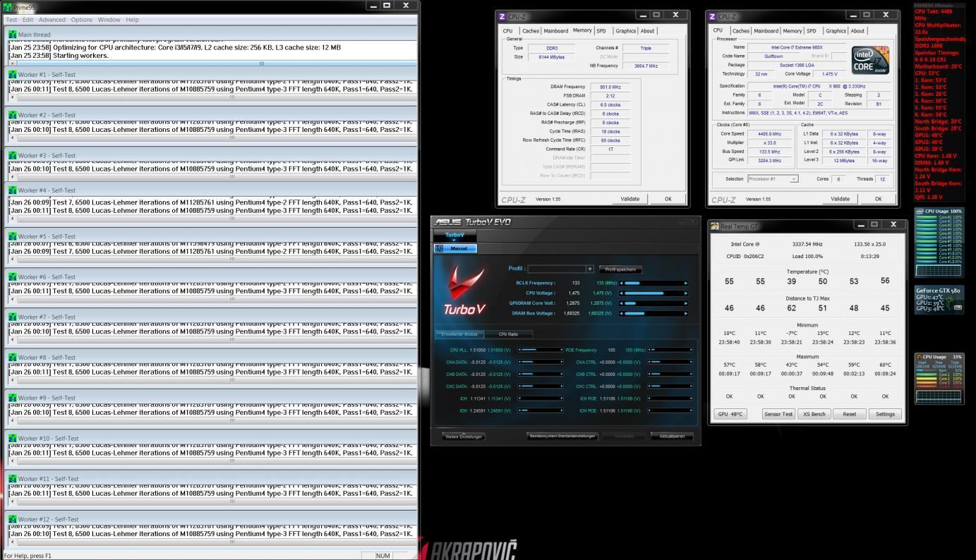Open the Advanced menu in Prime95

(x=52, y=20)
